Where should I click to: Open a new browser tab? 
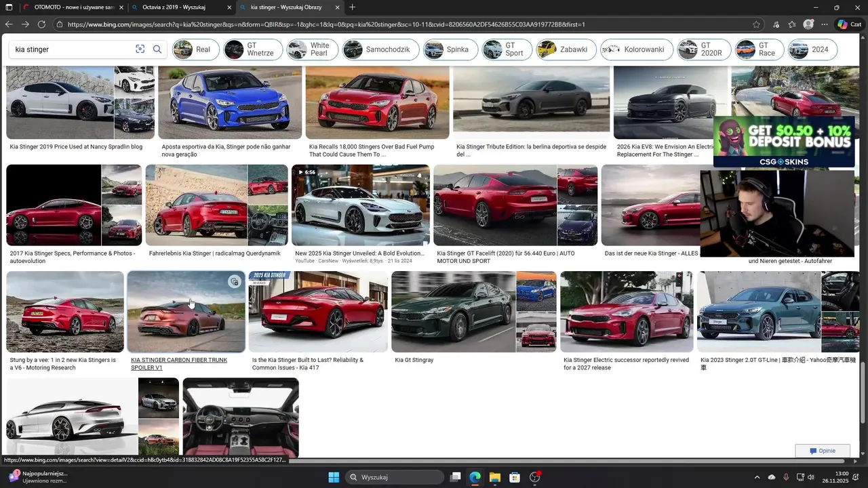click(352, 7)
